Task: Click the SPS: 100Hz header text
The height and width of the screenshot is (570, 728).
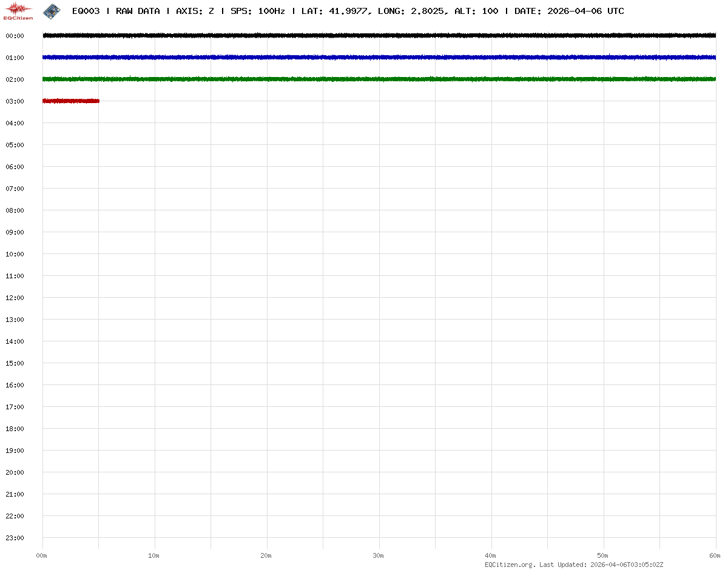Action: tap(257, 11)
